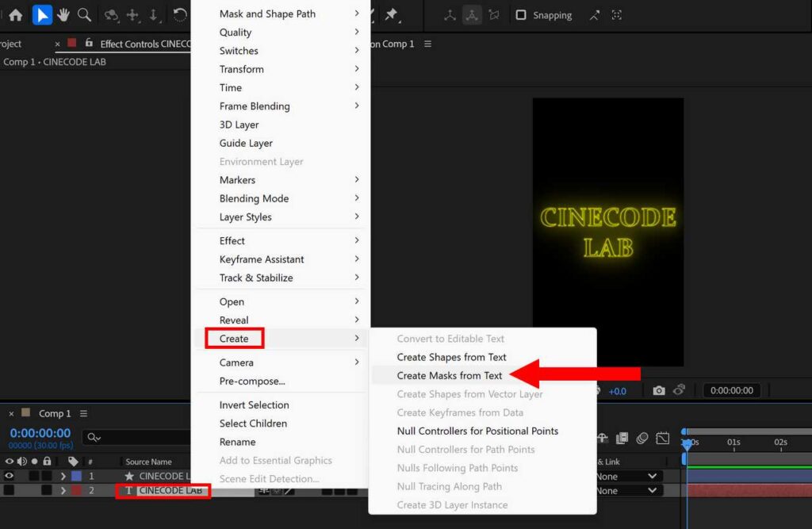This screenshot has height=529, width=812.
Task: Select the Selection arrow tool
Action: tap(42, 15)
